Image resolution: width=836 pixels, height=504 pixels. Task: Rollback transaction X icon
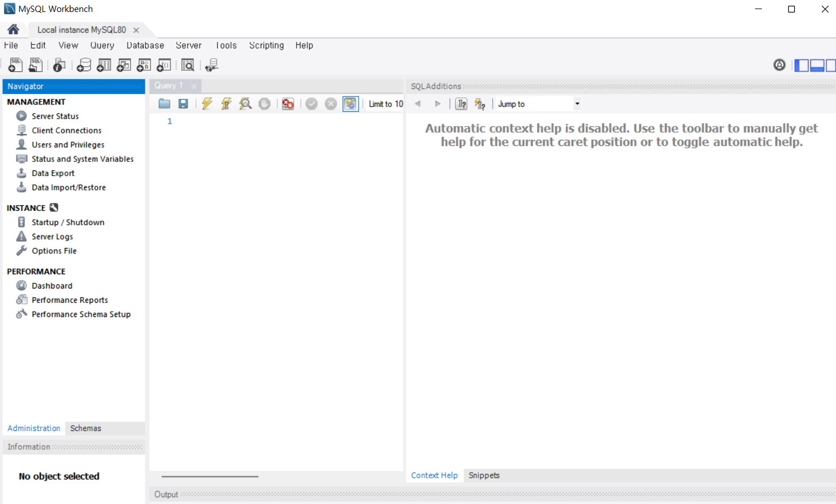pyautogui.click(x=331, y=104)
